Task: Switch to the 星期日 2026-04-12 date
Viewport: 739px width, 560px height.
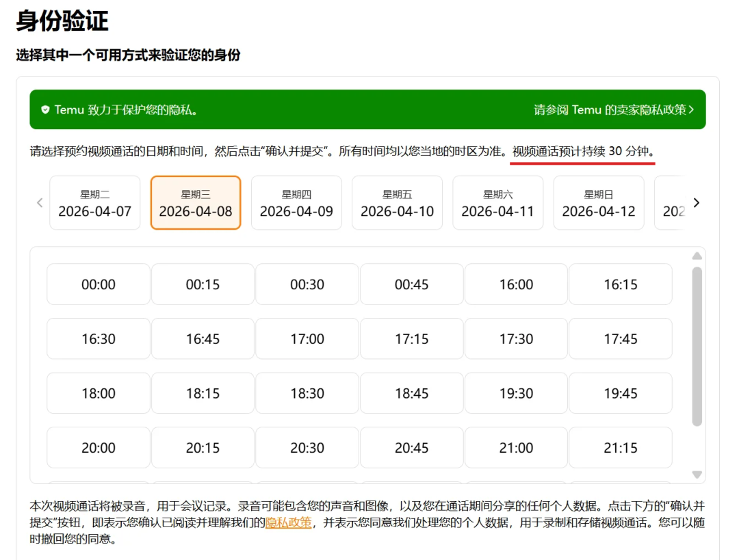Action: (599, 202)
